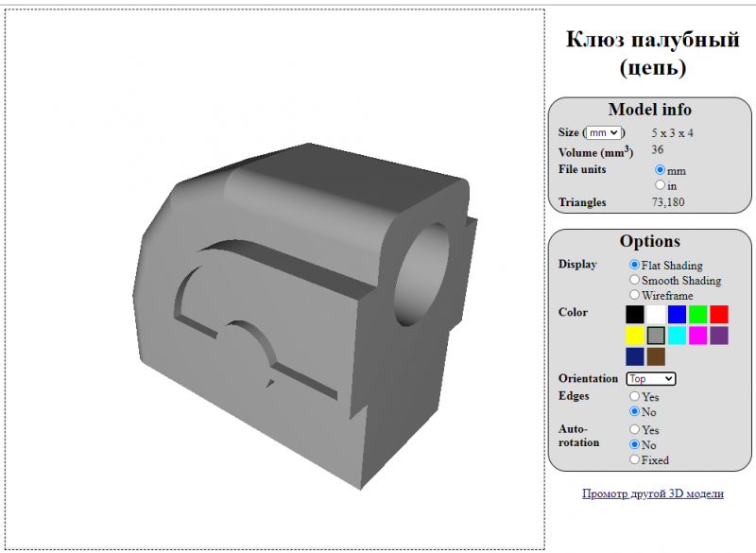Choose the magenta color swatch
756x553 pixels.
coord(698,336)
